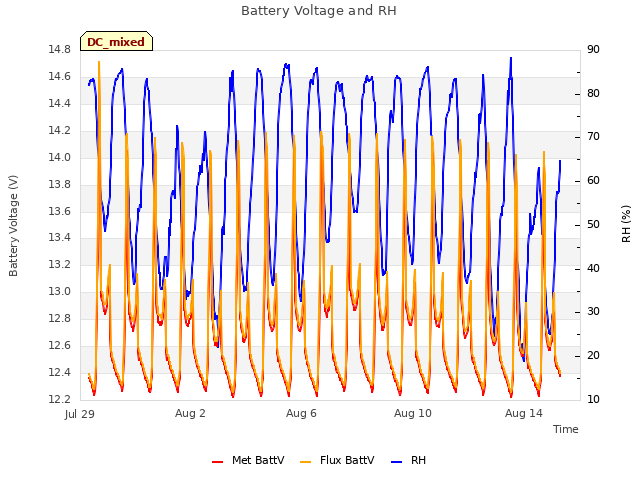640x480 pixels.
Task: Toggle the Flux BattV legend entry
Action: pos(337,460)
